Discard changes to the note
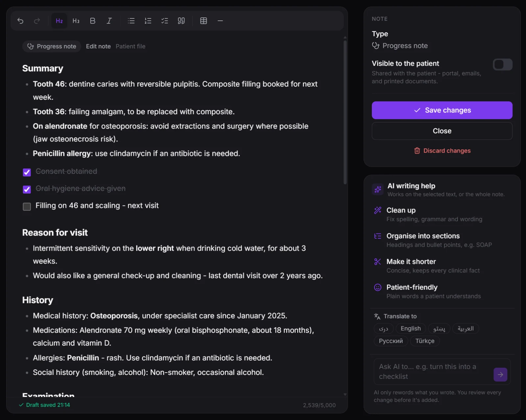Screen dimensions: 526x420 click(x=442, y=151)
